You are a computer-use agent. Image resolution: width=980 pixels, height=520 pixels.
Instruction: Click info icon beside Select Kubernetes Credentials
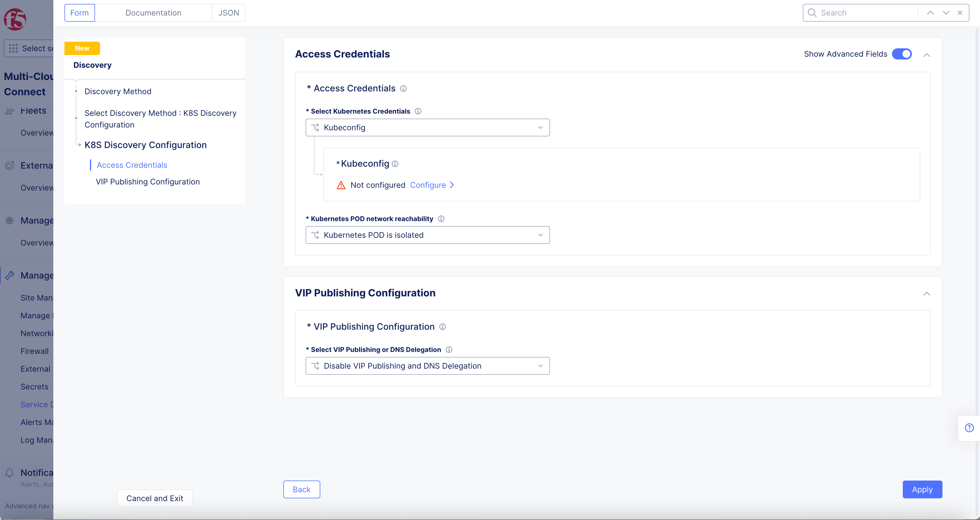(418, 111)
